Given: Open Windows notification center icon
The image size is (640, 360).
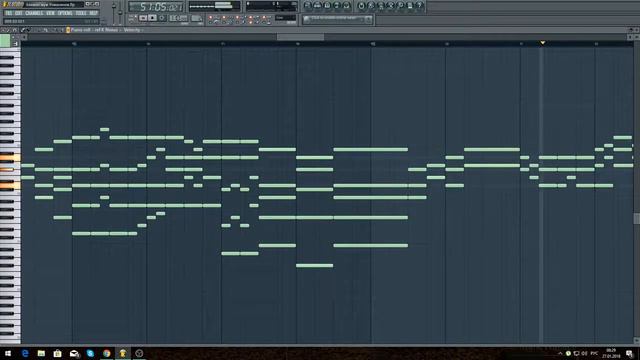Looking at the screenshot, I should coord(630,353).
